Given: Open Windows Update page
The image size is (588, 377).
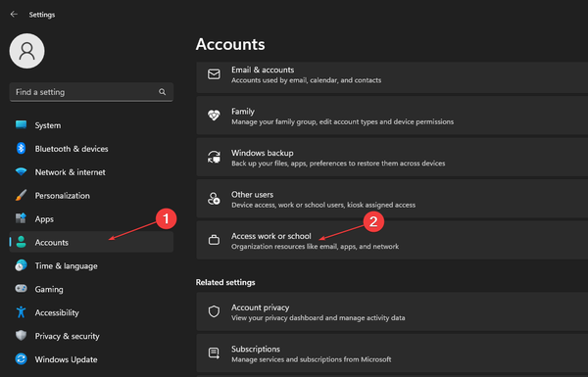Looking at the screenshot, I should click(91, 359).
